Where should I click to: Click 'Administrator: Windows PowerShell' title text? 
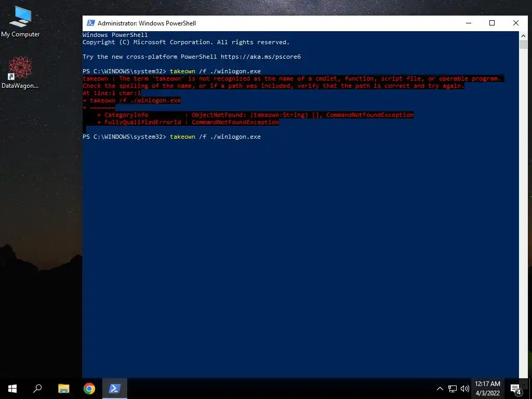(147, 23)
